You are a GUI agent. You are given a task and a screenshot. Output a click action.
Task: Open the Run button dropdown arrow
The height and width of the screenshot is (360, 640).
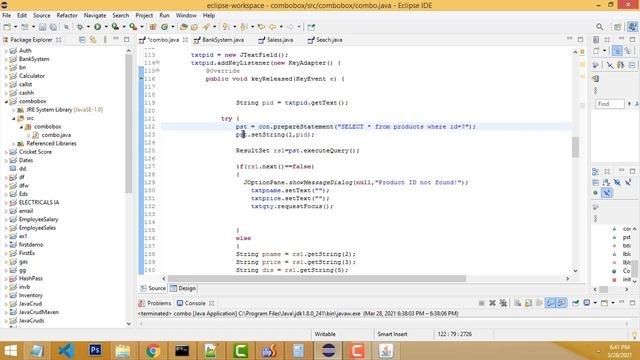[106, 27]
